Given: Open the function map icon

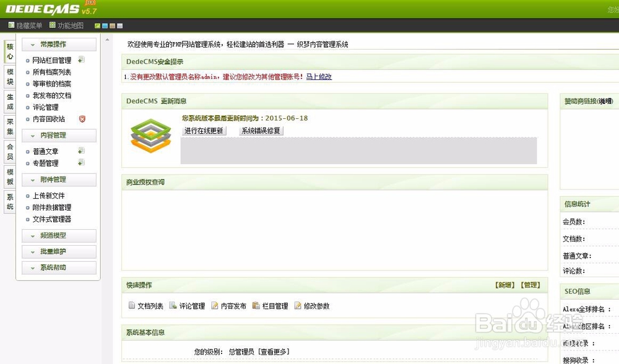Looking at the screenshot, I should tap(53, 25).
